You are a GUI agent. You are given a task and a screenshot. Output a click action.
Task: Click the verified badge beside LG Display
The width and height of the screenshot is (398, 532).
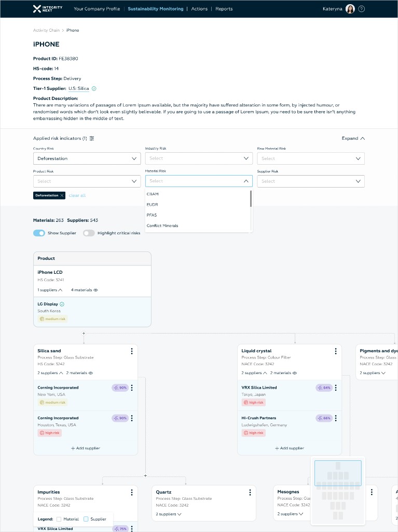coord(62,304)
